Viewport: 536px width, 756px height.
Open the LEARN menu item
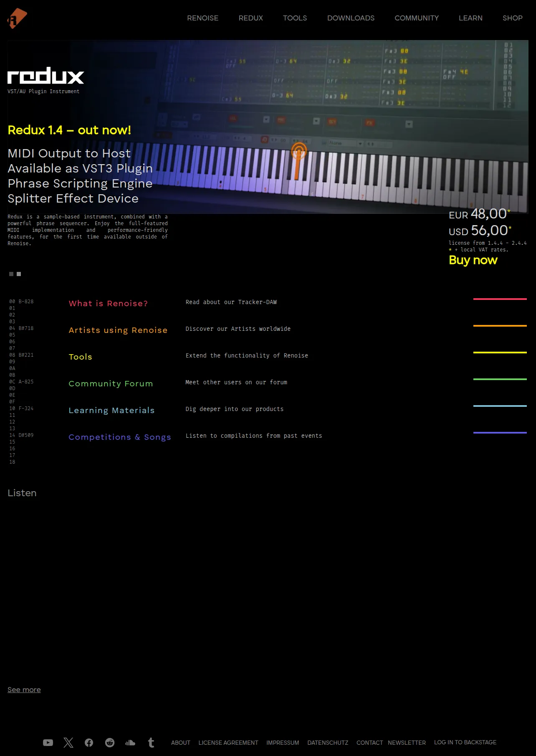471,18
